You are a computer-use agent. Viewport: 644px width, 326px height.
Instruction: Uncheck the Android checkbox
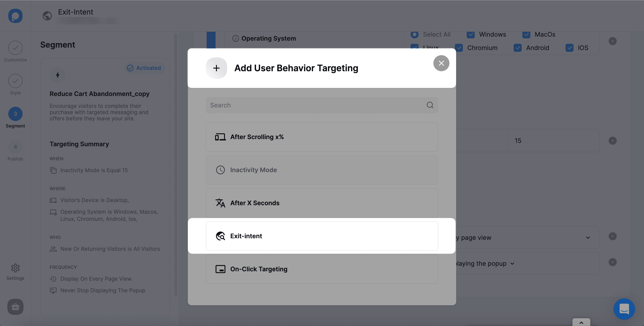point(518,48)
